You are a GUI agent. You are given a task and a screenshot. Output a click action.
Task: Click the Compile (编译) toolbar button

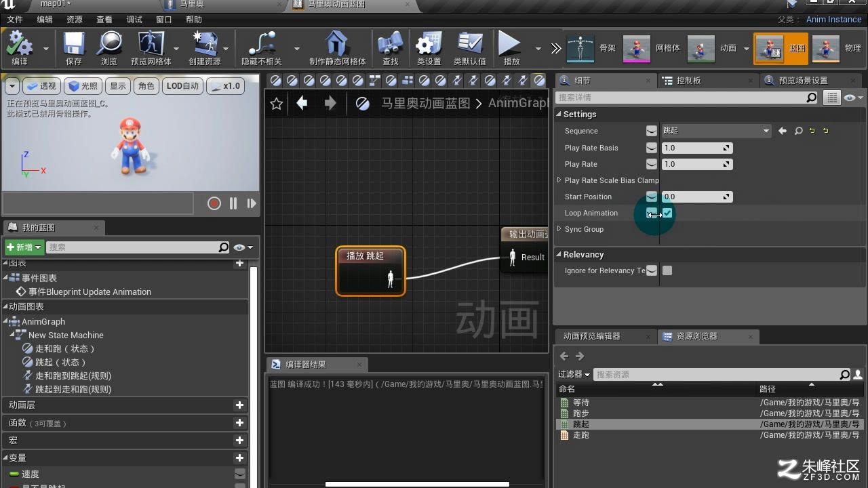[x=20, y=48]
